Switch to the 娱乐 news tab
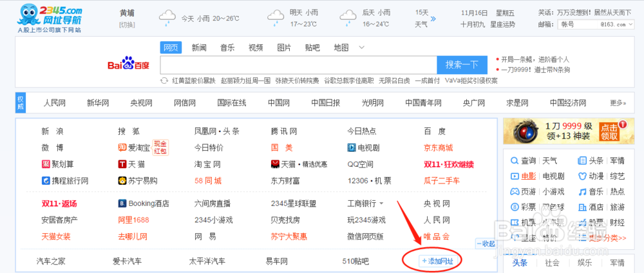This screenshot has height=273, width=644. (585, 263)
